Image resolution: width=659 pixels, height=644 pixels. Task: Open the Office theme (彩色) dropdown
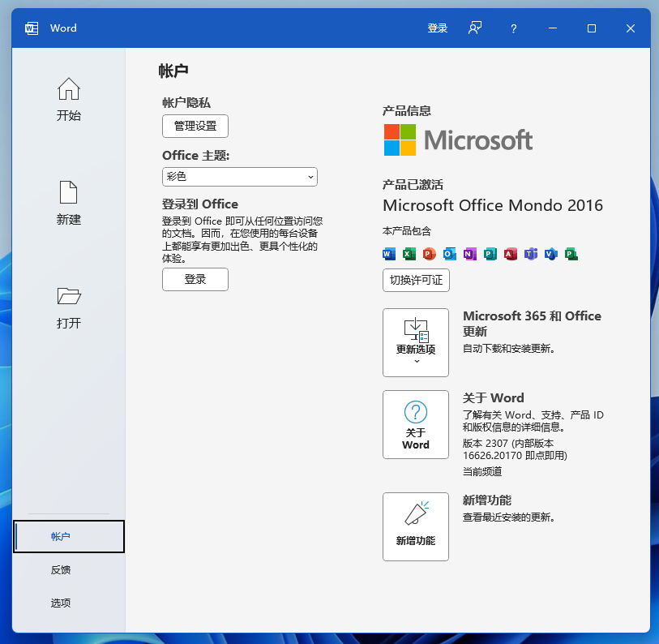point(240,177)
